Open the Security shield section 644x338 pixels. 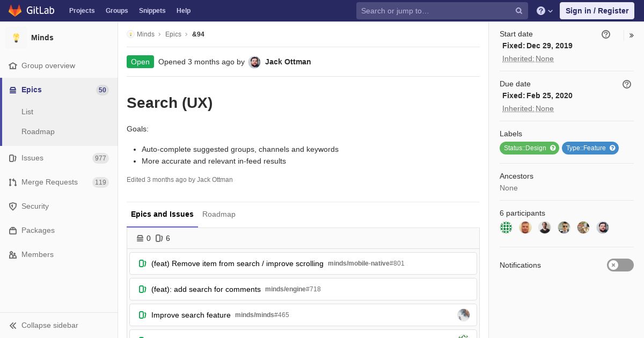[35, 206]
